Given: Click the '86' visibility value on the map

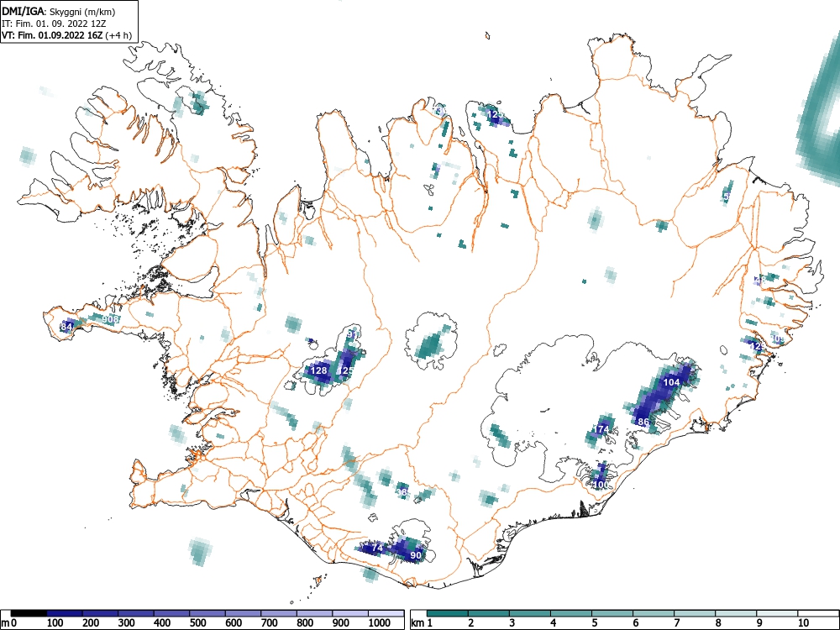Looking at the screenshot, I should click(643, 422).
